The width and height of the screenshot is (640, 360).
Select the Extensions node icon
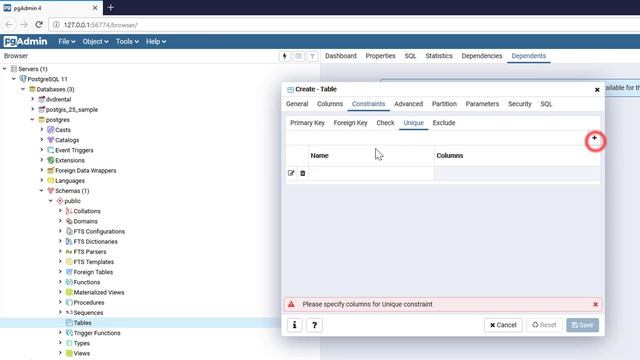tap(51, 160)
